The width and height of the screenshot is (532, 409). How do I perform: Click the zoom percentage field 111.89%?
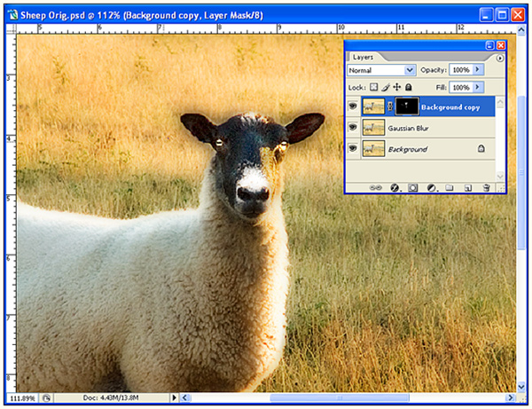(x=22, y=397)
